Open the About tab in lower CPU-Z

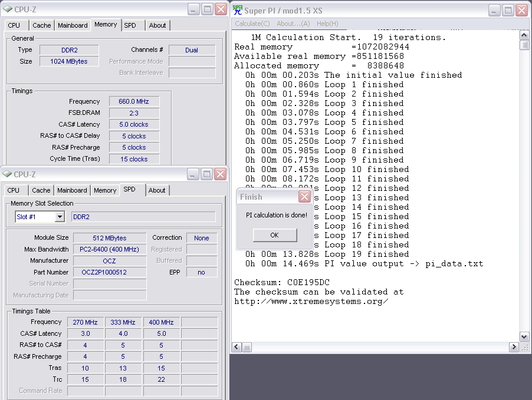[157, 190]
